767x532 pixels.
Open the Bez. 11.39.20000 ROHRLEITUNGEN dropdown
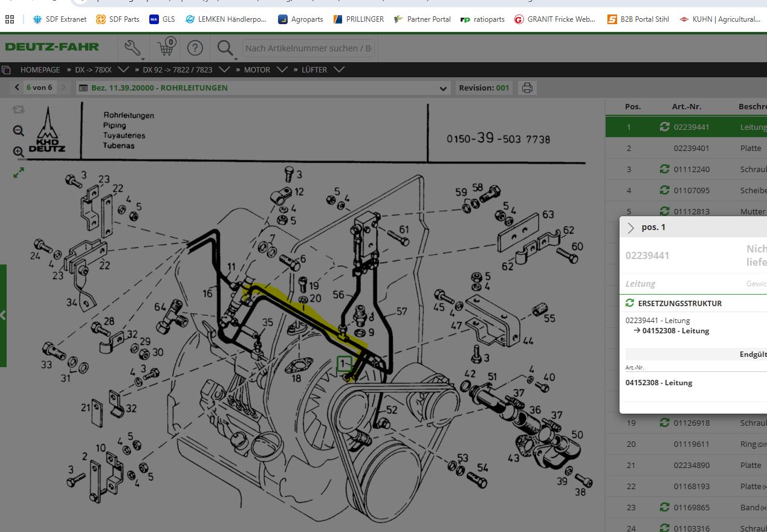click(264, 88)
